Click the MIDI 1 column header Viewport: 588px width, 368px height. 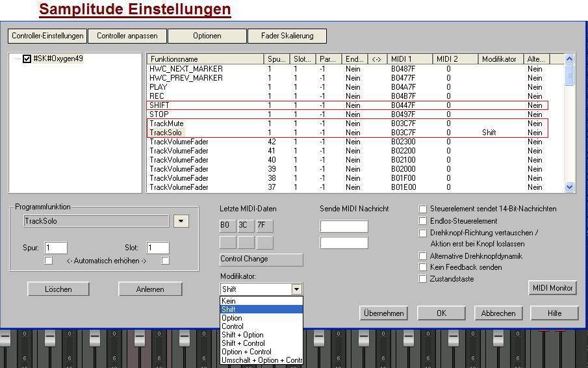click(409, 59)
